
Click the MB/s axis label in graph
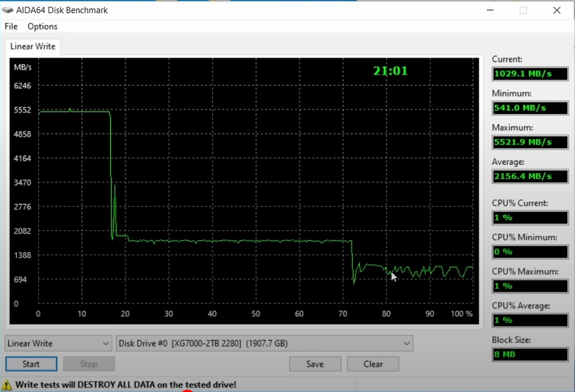point(23,68)
